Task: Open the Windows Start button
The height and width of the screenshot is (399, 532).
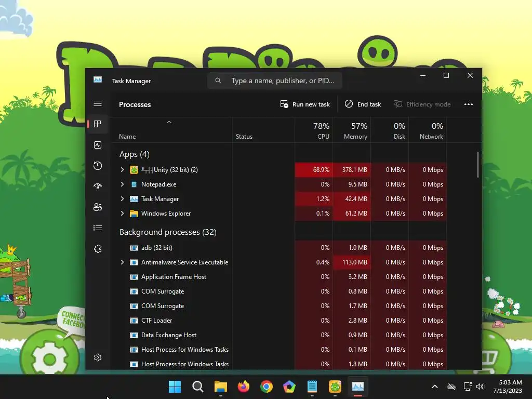Action: point(175,387)
